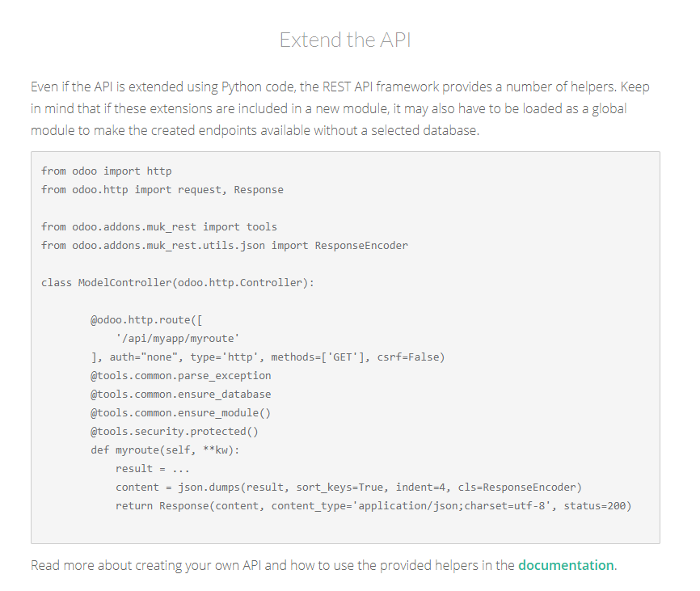Viewport: 700px width, 591px height.
Task: Click the 'import tools' code line
Action: (159, 226)
